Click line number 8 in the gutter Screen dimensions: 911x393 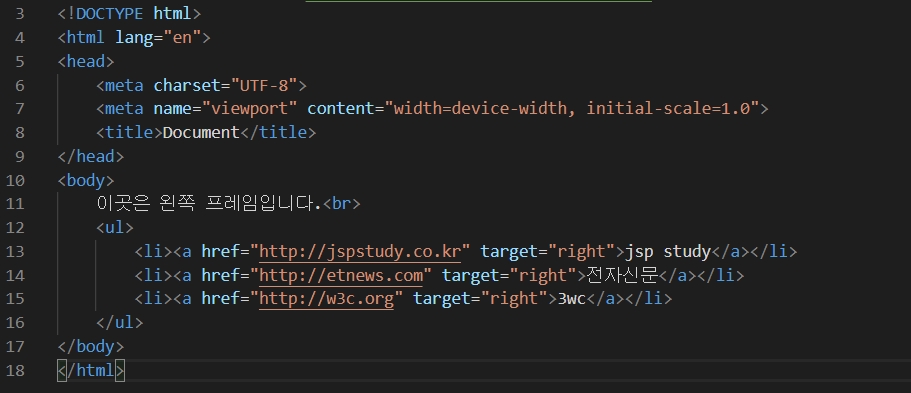20,133
